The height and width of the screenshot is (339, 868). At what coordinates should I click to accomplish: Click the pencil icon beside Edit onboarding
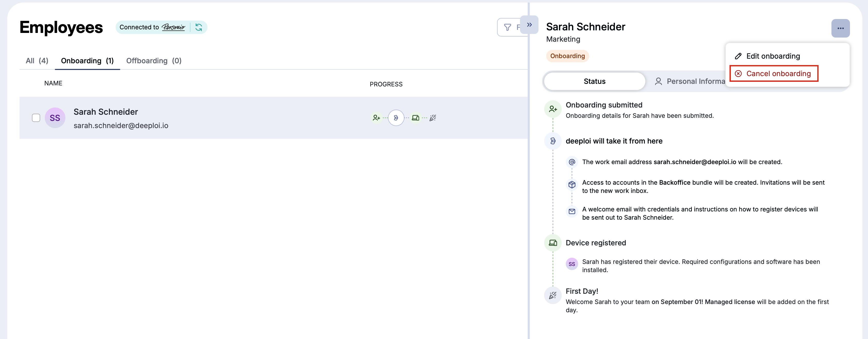(x=738, y=56)
